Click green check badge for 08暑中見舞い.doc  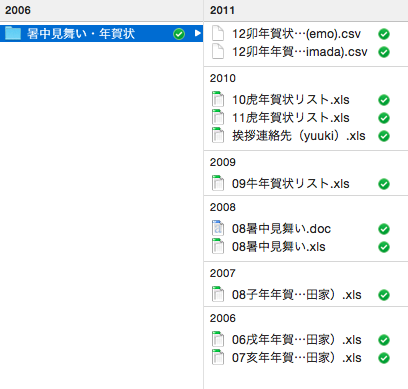(x=384, y=229)
